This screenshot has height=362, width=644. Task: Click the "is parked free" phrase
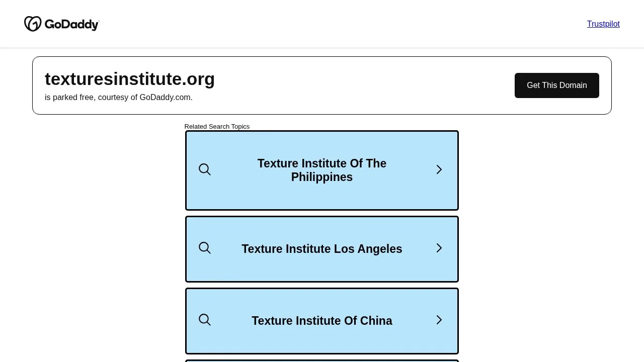tap(69, 98)
